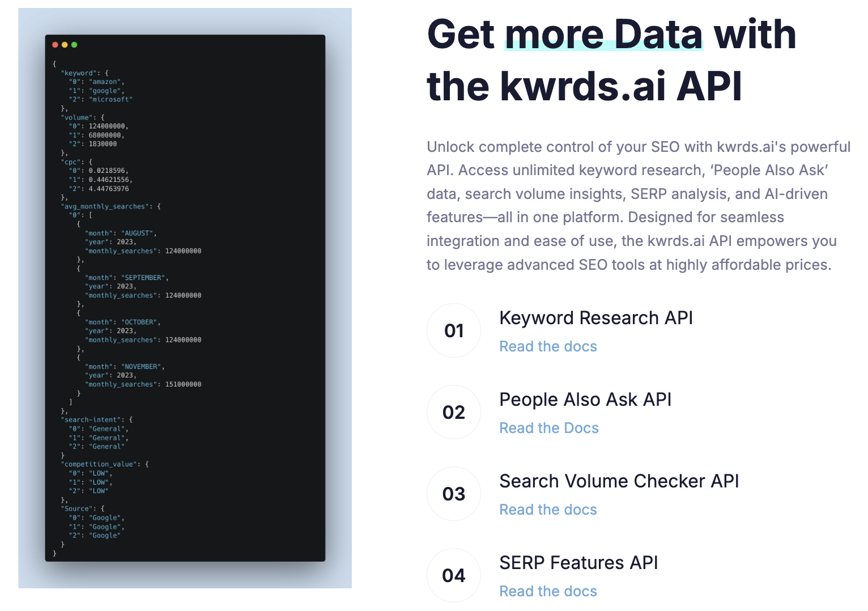Click the Search Volume Checker API title

coord(619,481)
